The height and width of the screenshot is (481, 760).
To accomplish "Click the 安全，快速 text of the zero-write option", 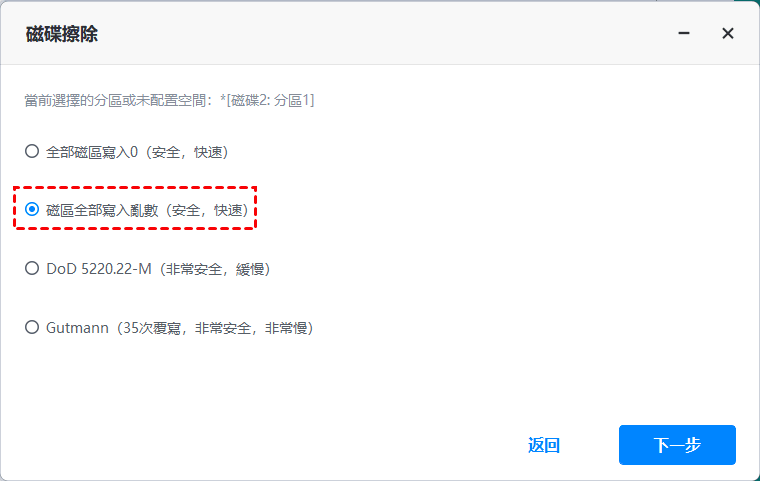I will pos(187,152).
